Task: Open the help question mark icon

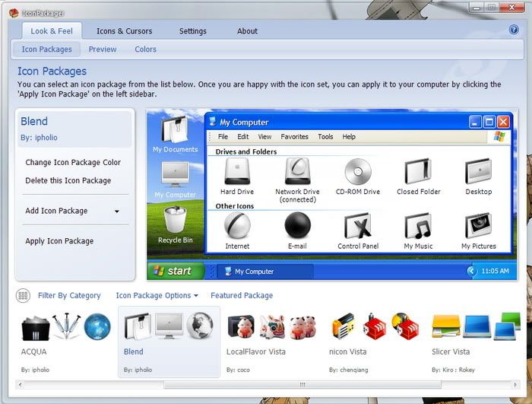Action: pyautogui.click(x=514, y=30)
